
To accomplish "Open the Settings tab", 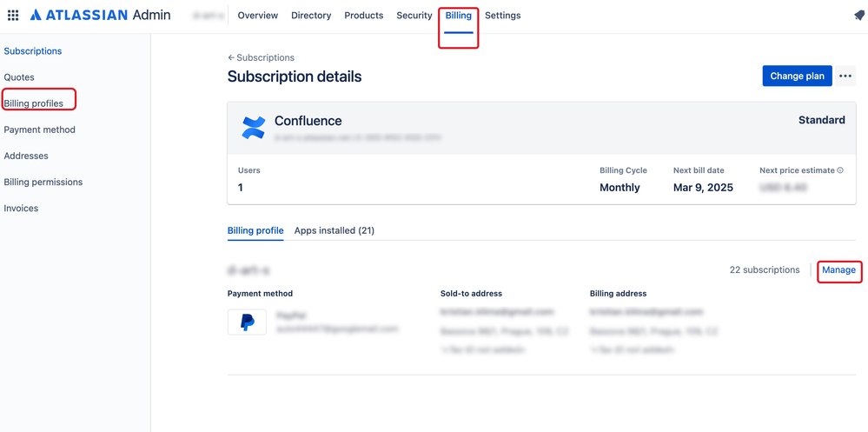I will 503,16.
